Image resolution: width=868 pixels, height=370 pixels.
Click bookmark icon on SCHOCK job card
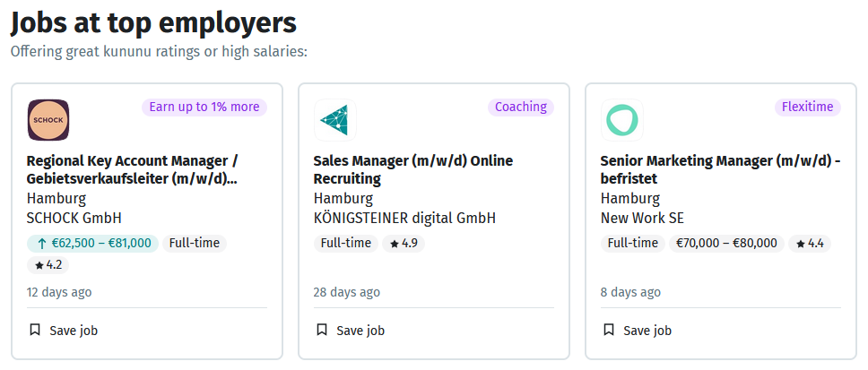[35, 331]
